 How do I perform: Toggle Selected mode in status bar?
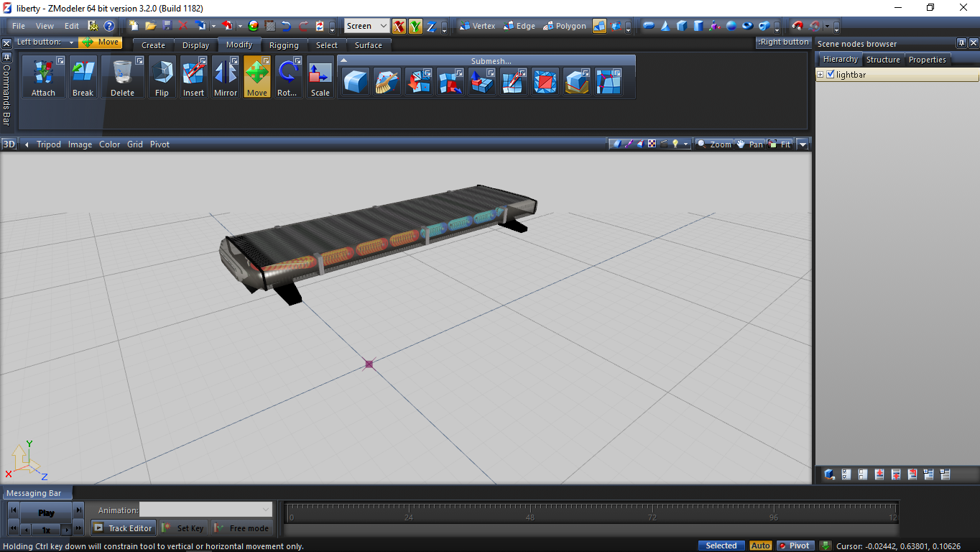tap(721, 546)
